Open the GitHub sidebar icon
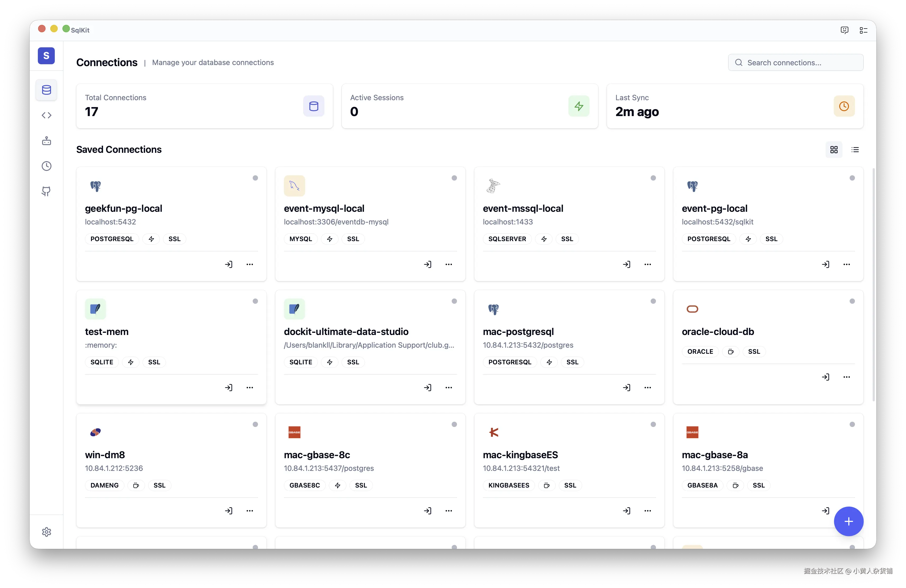Image resolution: width=906 pixels, height=588 pixels. click(47, 191)
